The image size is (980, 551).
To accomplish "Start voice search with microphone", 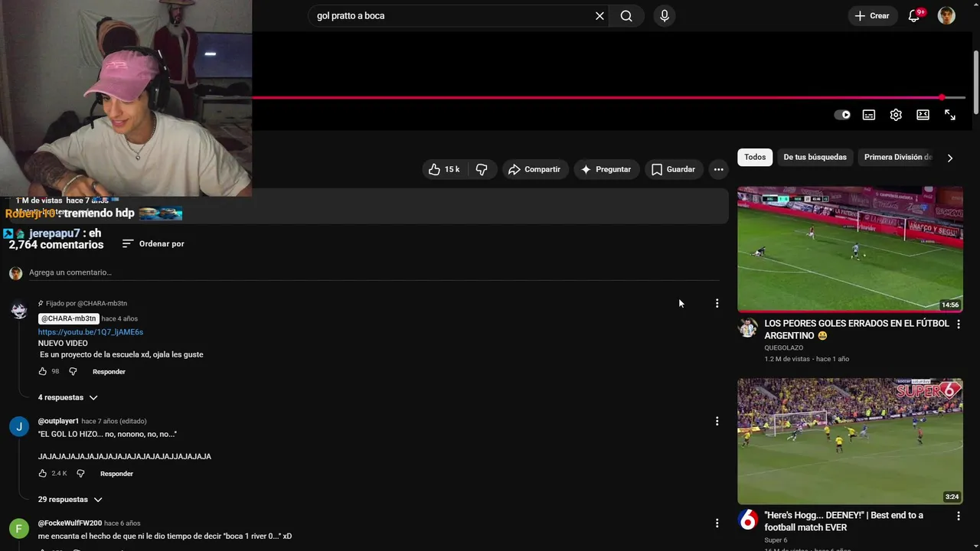I will (664, 15).
